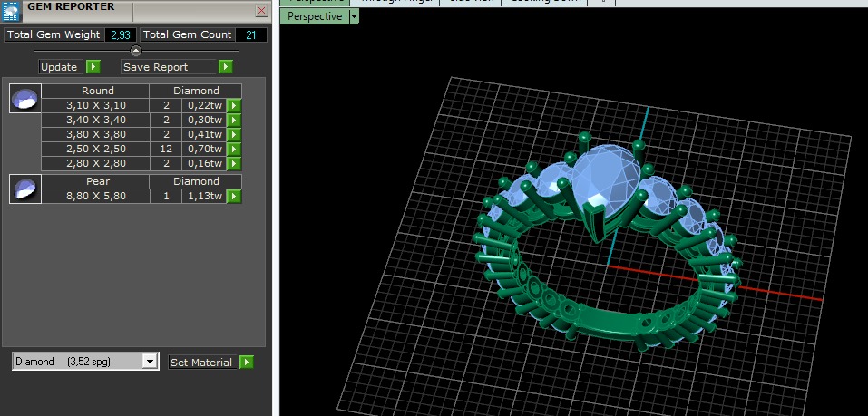Select the 3,10 X 3,10 size cell

(96, 105)
